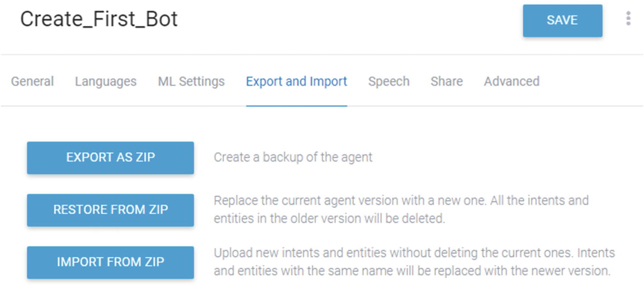Select the Export and Import tab
The width and height of the screenshot is (644, 287).
point(296,81)
